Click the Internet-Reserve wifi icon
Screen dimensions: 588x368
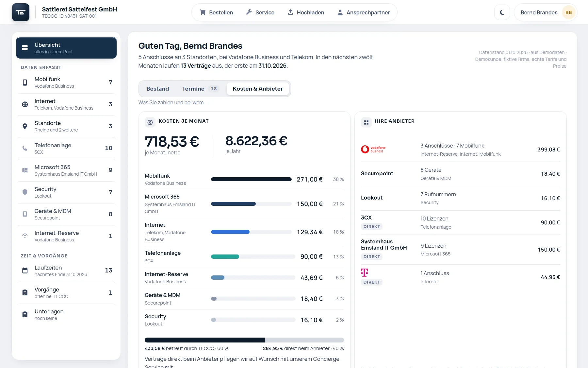25,236
